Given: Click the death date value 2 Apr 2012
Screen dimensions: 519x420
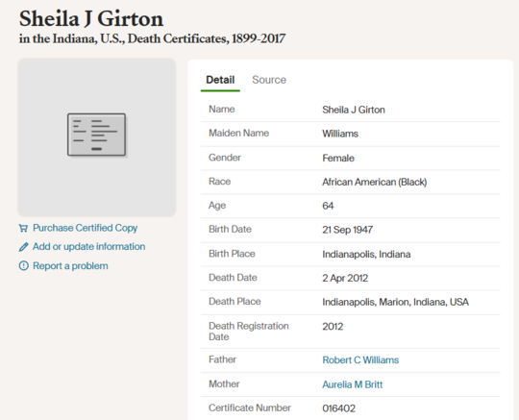Looking at the screenshot, I should [x=345, y=278].
